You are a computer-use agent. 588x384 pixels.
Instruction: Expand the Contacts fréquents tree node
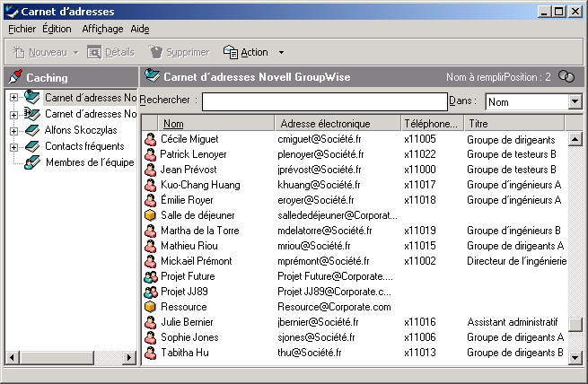(x=14, y=146)
